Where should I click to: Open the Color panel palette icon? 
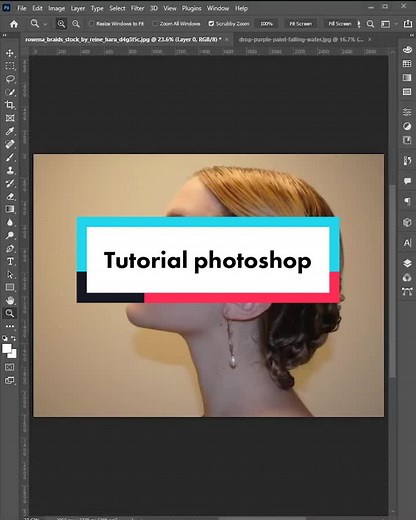[407, 50]
